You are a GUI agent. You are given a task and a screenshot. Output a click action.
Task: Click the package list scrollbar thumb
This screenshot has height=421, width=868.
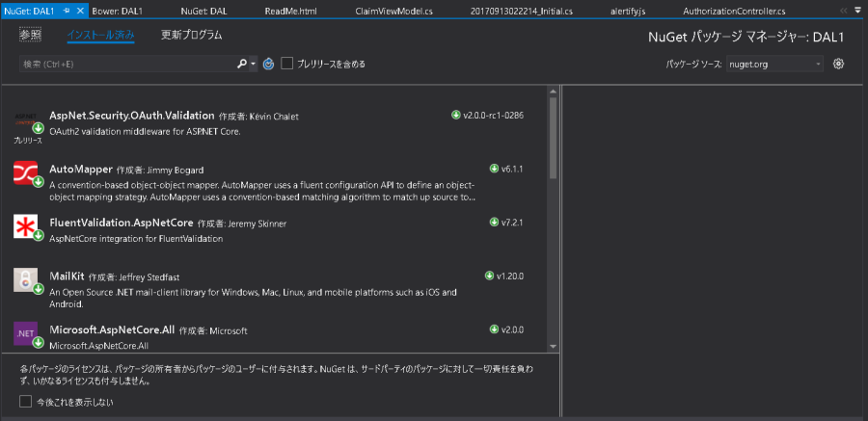(x=553, y=139)
